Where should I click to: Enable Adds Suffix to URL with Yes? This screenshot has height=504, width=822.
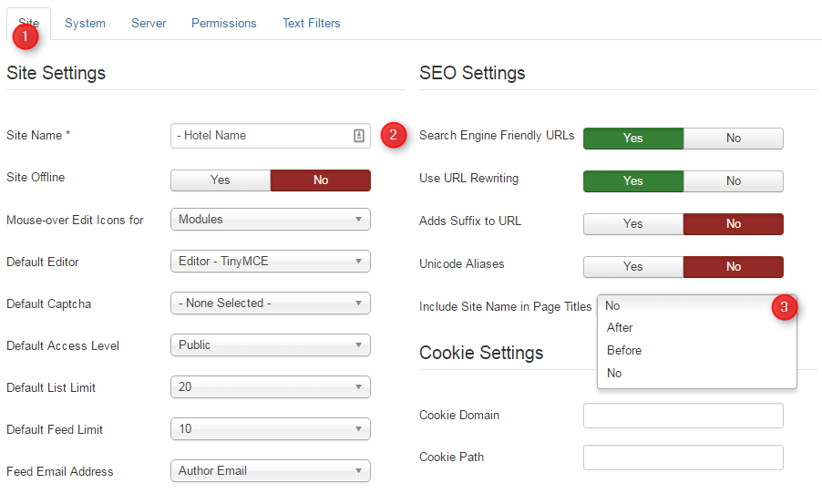point(633,224)
